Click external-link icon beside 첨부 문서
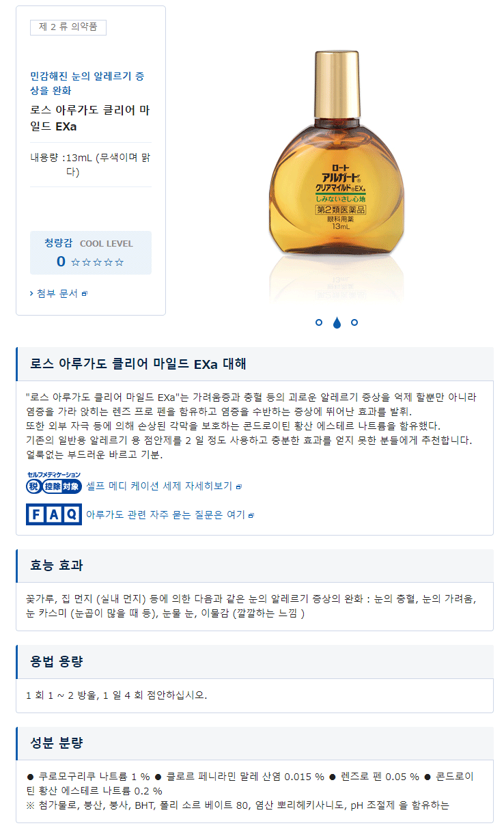The height and width of the screenshot is (830, 504). coord(85,294)
